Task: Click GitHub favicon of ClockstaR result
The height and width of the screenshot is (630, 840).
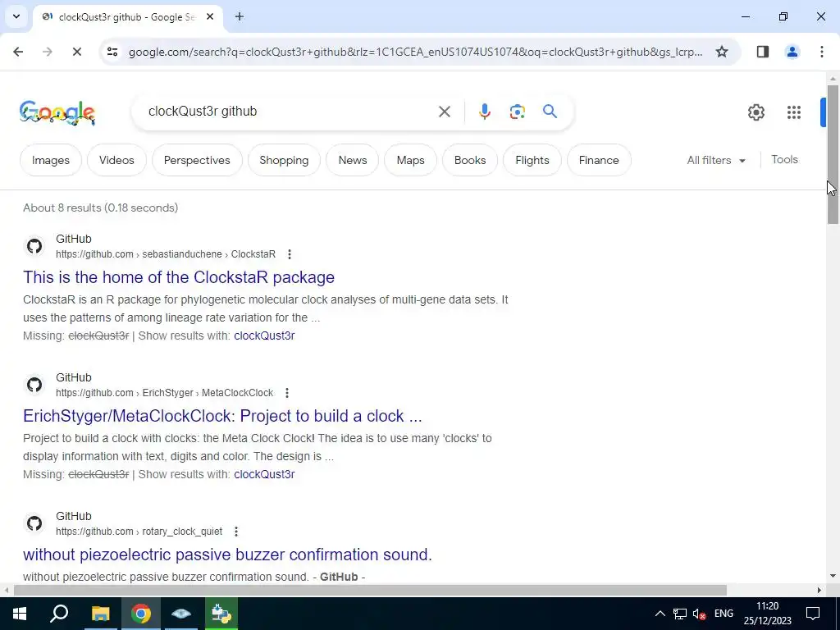Action: pyautogui.click(x=34, y=246)
